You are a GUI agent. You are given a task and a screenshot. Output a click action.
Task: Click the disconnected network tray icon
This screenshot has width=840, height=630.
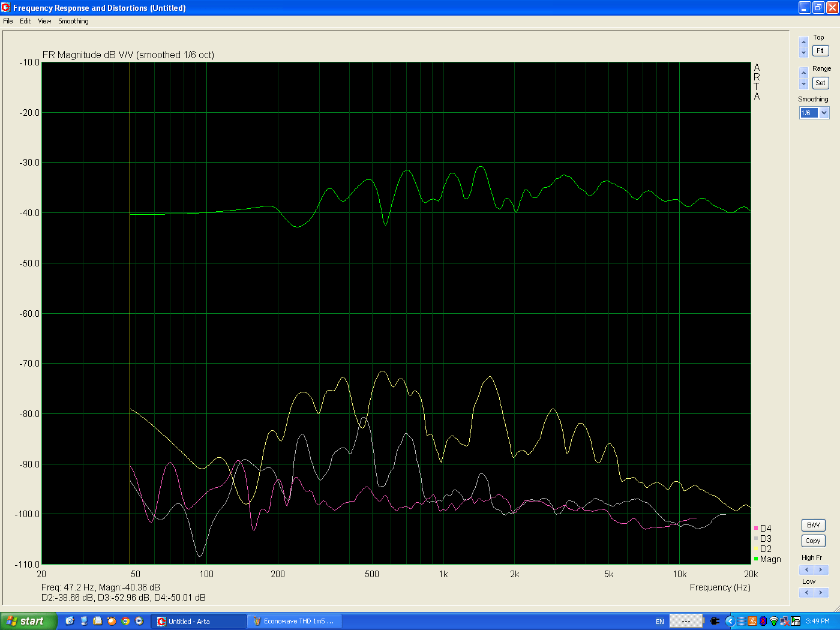click(785, 621)
